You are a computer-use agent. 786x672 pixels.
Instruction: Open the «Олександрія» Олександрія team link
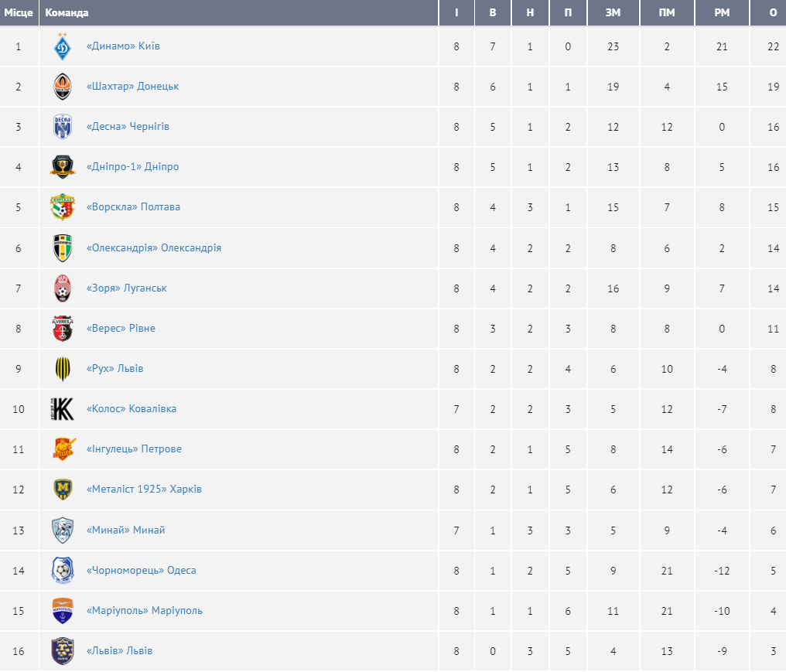click(154, 248)
